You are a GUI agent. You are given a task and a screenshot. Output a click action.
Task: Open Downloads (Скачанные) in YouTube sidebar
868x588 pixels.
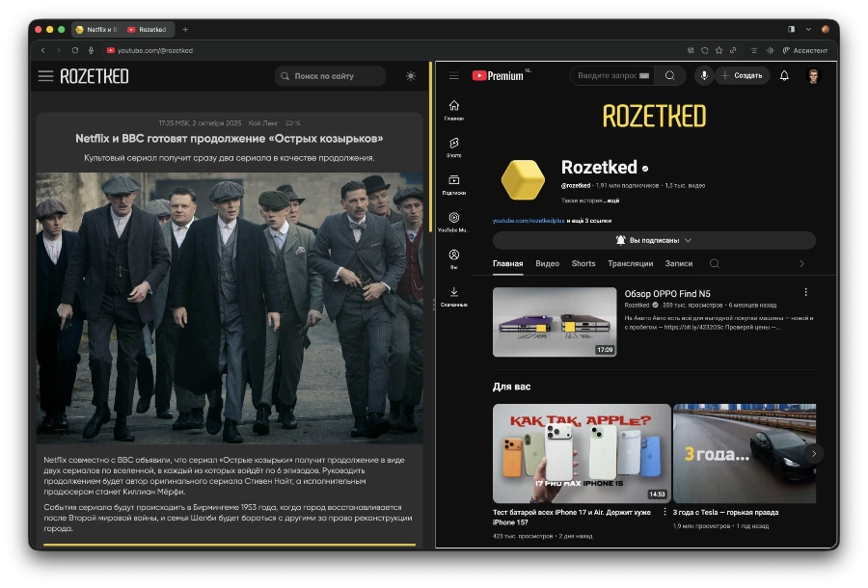click(454, 294)
